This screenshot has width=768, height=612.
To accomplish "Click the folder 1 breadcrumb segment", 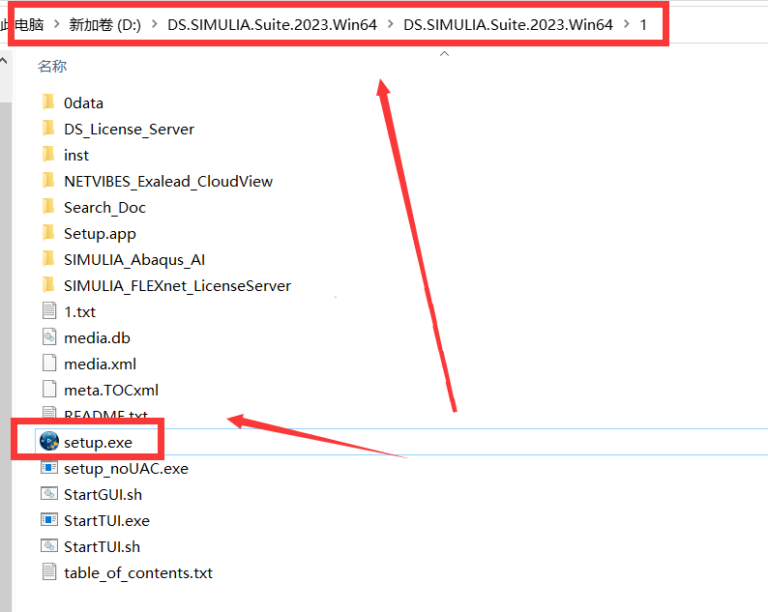I will coord(643,24).
